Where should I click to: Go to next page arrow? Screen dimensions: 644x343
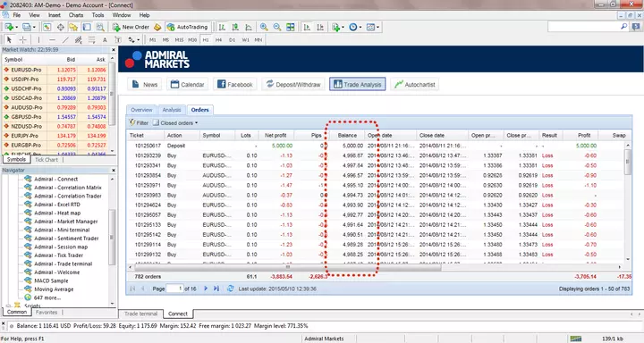coord(206,289)
